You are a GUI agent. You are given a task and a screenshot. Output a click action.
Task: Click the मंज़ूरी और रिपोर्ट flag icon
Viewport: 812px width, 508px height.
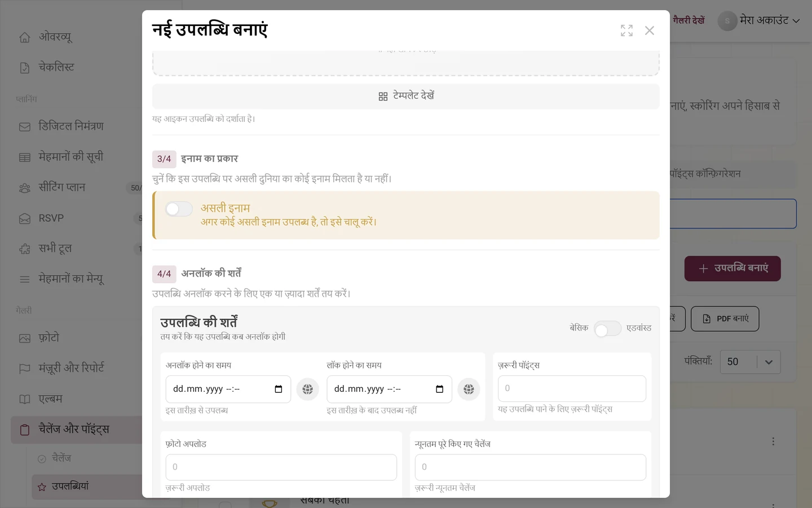coord(25,369)
